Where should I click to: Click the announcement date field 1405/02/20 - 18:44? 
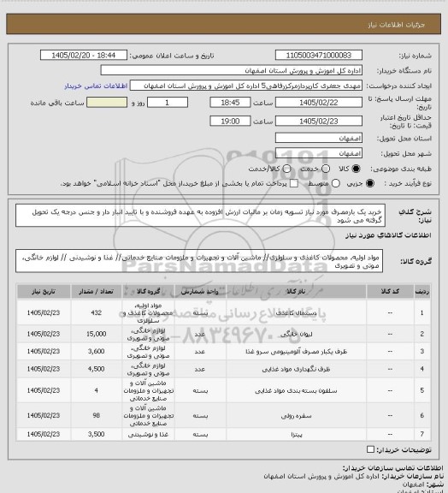point(84,55)
